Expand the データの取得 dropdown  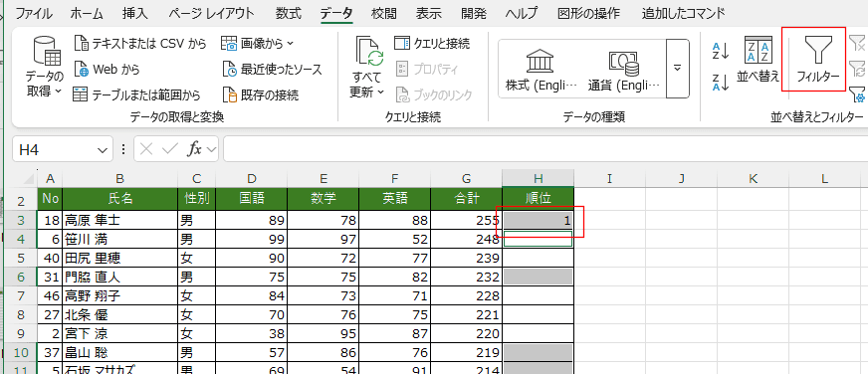[x=45, y=67]
